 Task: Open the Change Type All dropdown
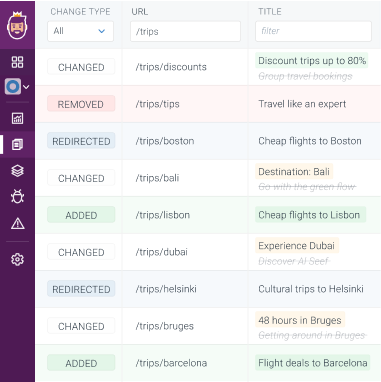click(80, 31)
